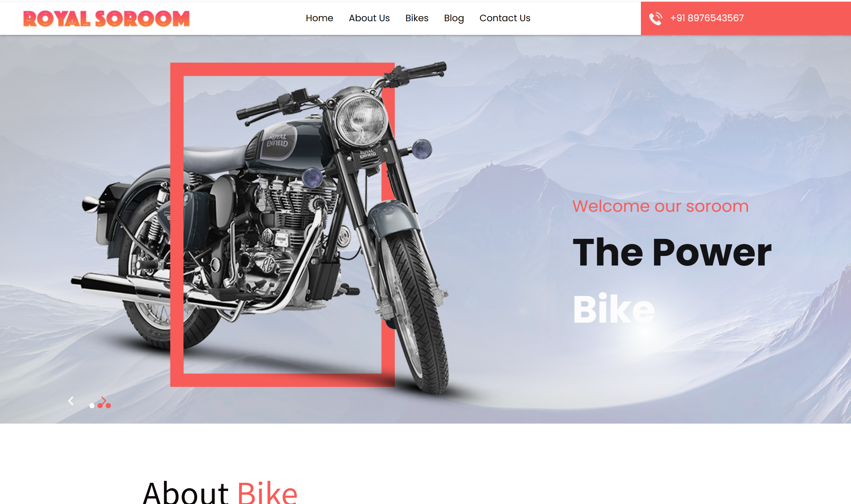Click the red phone banner button
This screenshot has height=504, width=851.
coord(746,18)
